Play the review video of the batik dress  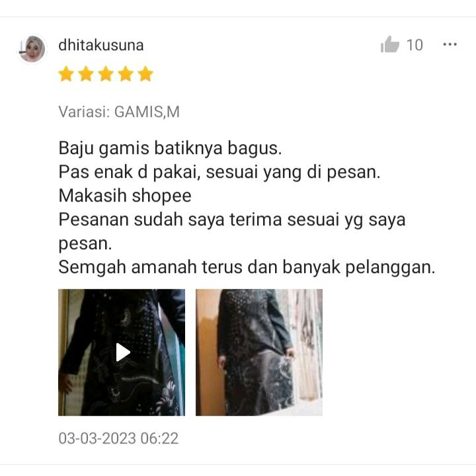click(122, 352)
